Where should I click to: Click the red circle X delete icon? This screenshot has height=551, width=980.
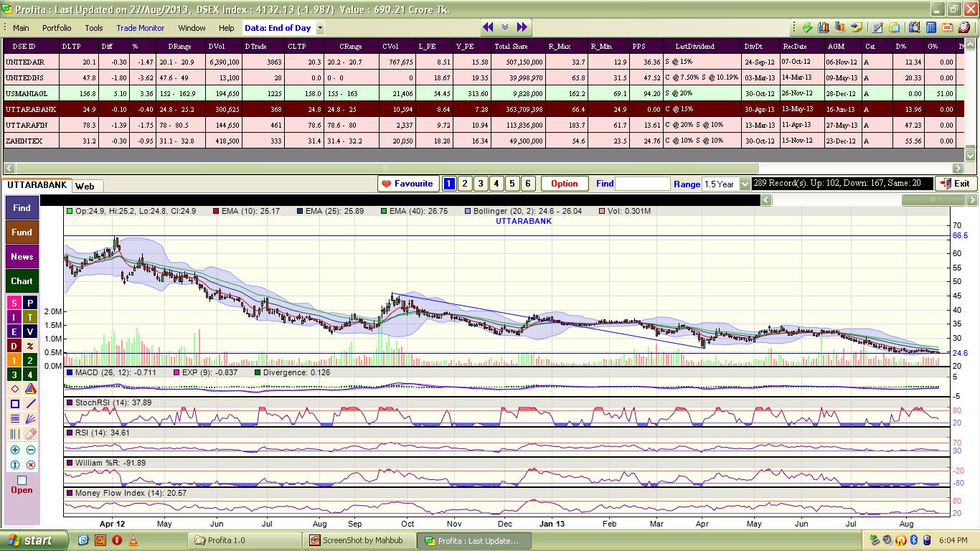(x=30, y=465)
